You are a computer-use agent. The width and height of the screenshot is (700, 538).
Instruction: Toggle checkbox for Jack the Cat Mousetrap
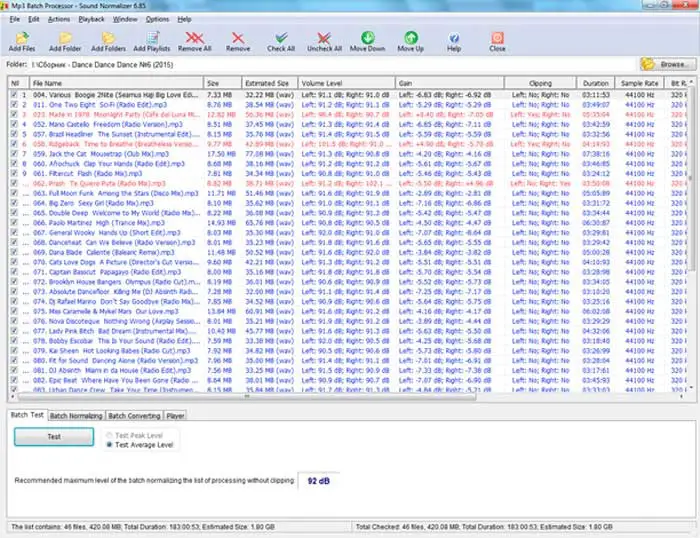coord(14,154)
